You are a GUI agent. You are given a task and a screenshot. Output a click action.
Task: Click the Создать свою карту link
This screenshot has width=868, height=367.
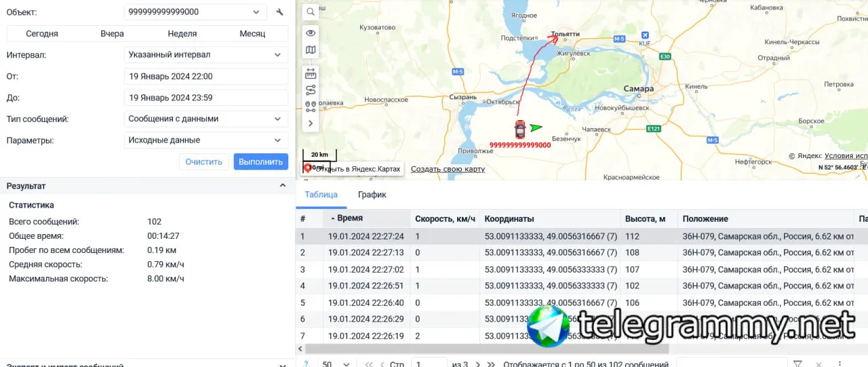[448, 169]
